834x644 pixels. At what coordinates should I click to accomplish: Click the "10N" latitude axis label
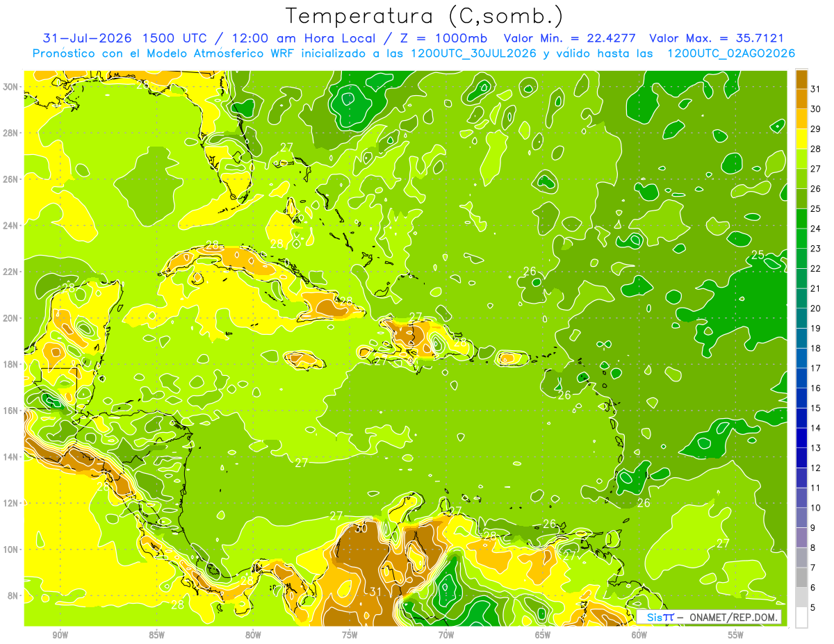point(10,550)
